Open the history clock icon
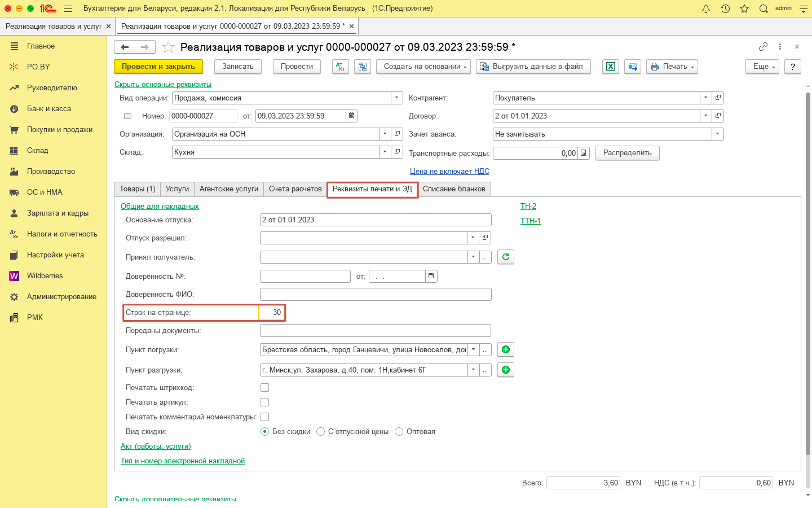The height and width of the screenshot is (508, 812). pyautogui.click(x=725, y=8)
